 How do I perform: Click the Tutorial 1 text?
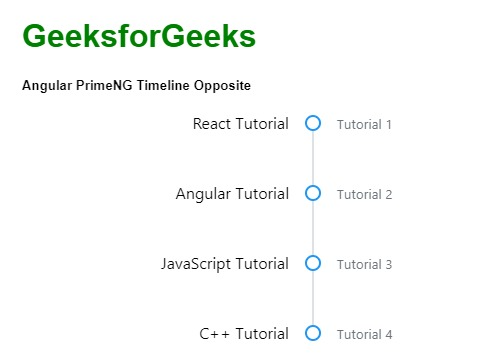364,125
